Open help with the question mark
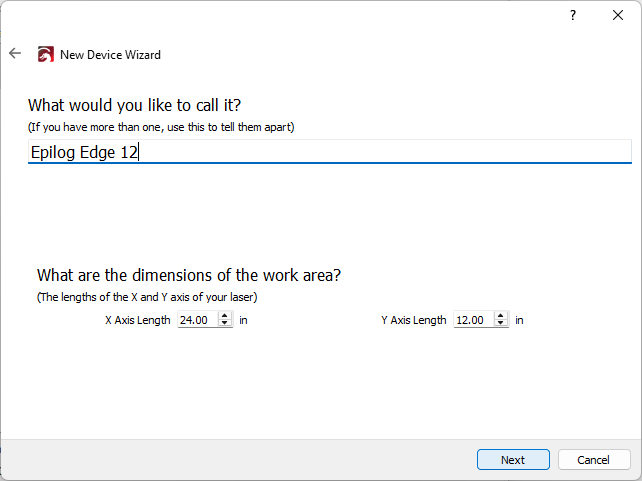The image size is (642, 481). click(x=573, y=15)
